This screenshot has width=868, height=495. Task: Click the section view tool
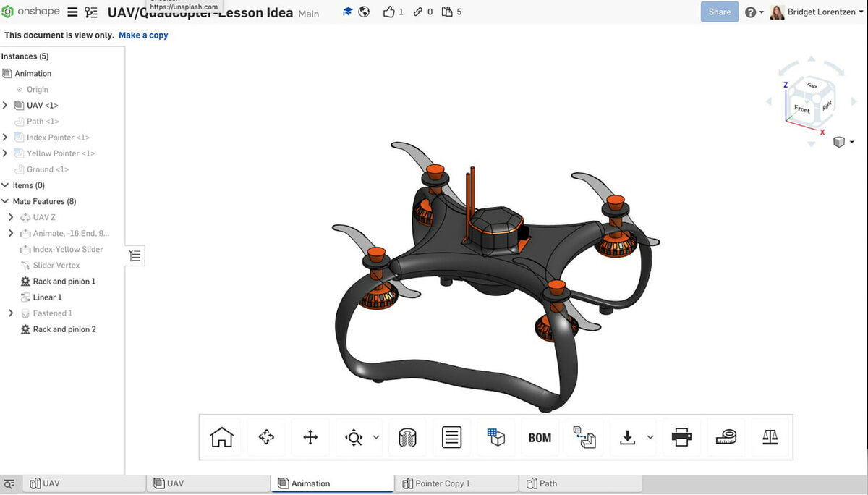(x=407, y=437)
